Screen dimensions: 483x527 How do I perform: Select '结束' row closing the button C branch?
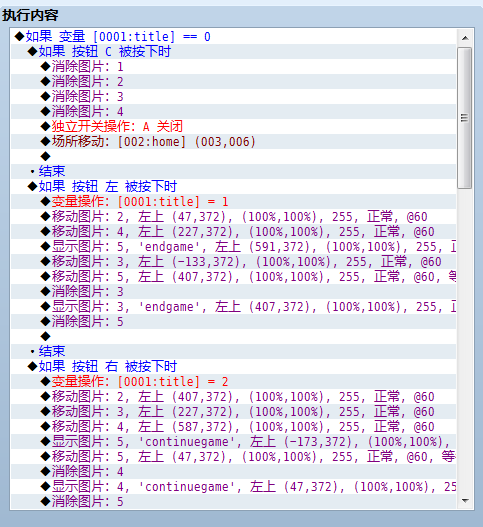(x=233, y=171)
